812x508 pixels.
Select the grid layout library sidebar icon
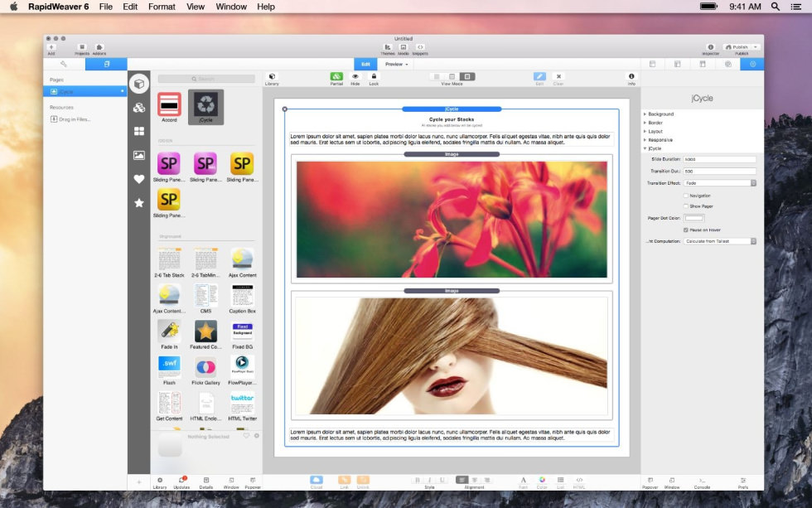[139, 132]
